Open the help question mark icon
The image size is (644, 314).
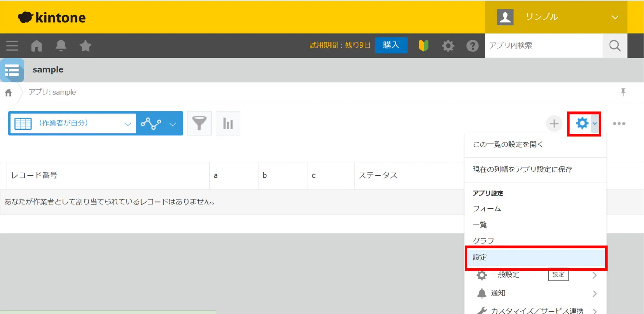tap(472, 46)
